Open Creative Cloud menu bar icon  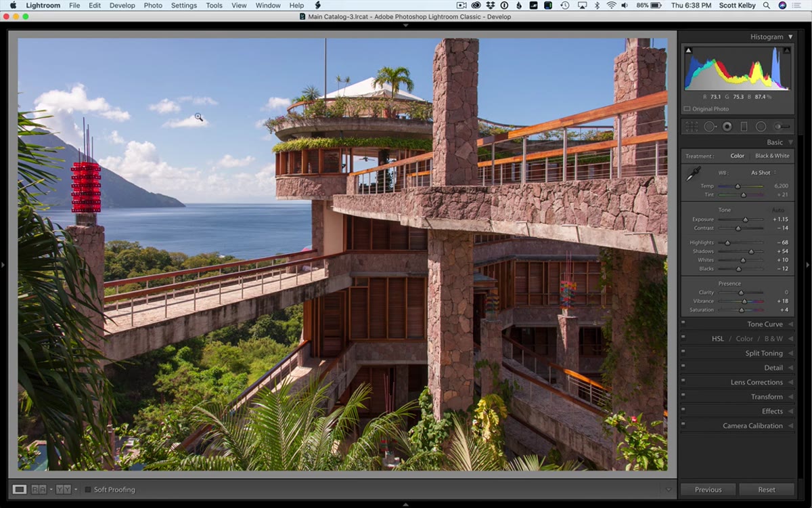coord(476,5)
